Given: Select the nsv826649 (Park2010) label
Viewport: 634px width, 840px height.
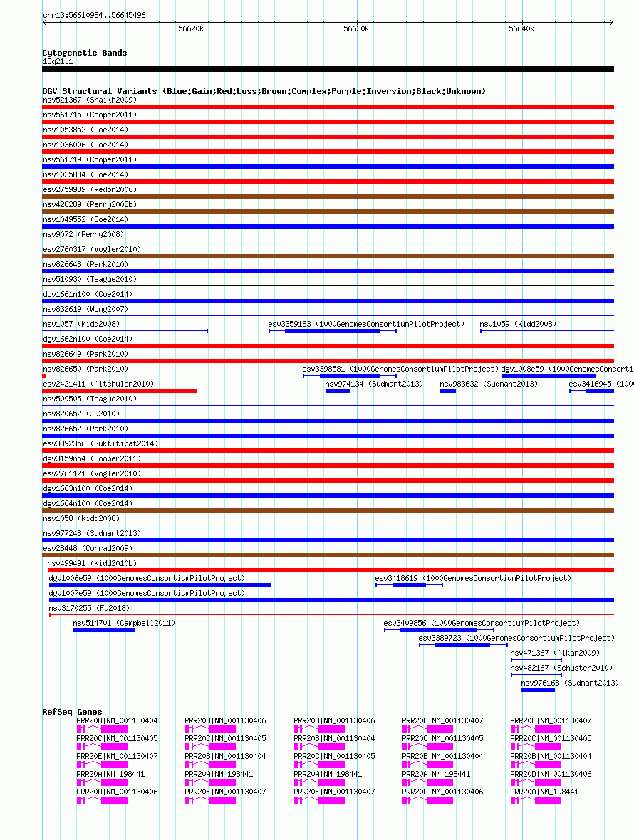Looking at the screenshot, I should 85,354.
